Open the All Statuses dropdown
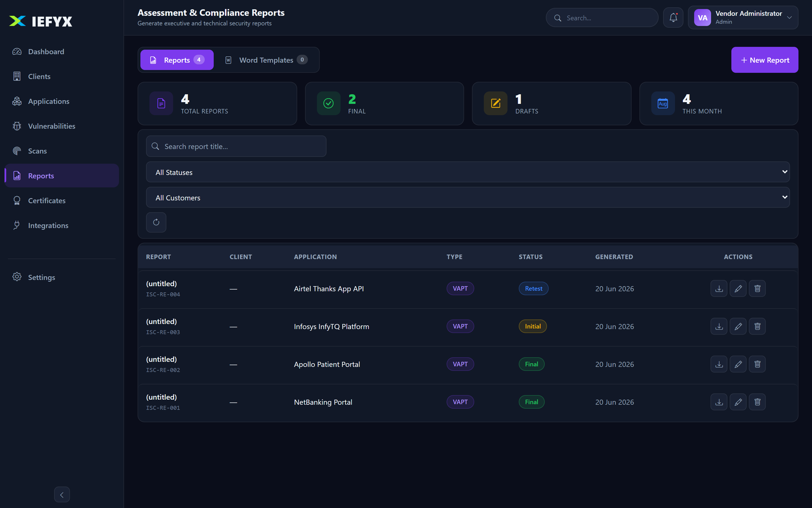The image size is (812, 508). [468, 172]
